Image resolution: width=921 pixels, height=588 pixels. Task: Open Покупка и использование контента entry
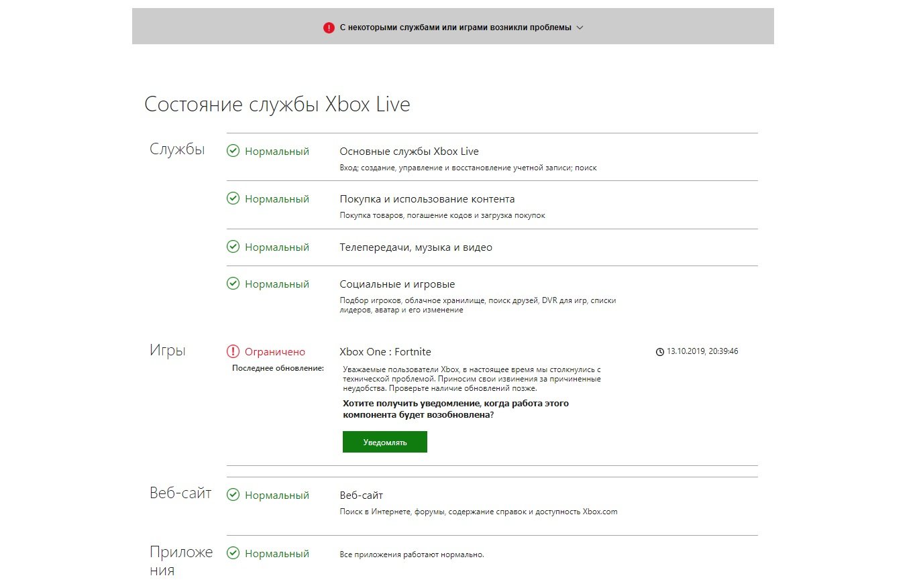click(x=427, y=199)
